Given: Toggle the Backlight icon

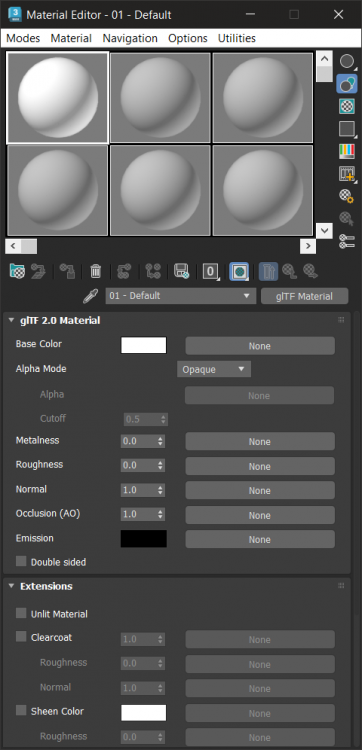Looking at the screenshot, I should coord(347,84).
